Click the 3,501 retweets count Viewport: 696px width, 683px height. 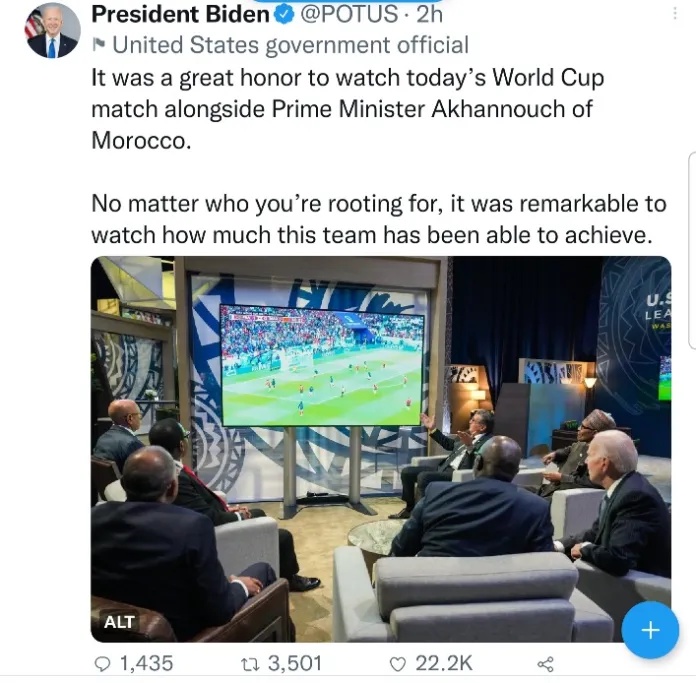[295, 662]
